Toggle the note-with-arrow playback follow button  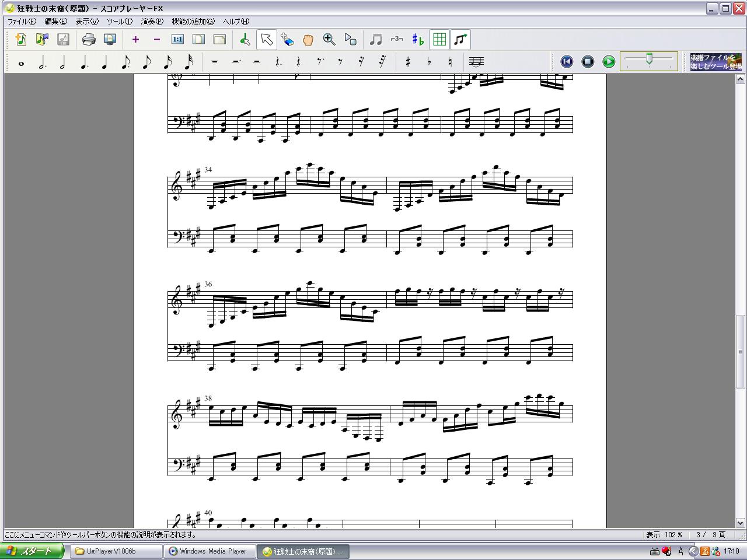(460, 40)
